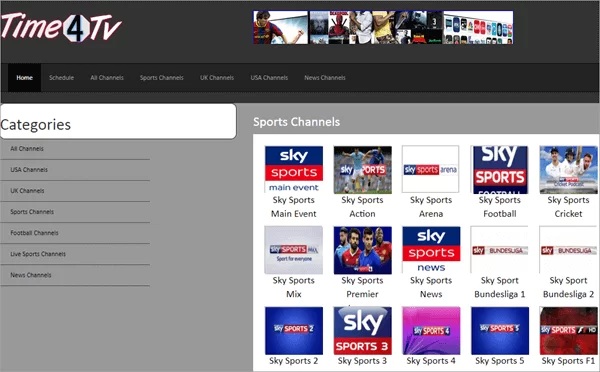Viewport: 600px width, 372px height.
Task: Open the Sky Sports 4 purple logo
Action: tap(431, 331)
